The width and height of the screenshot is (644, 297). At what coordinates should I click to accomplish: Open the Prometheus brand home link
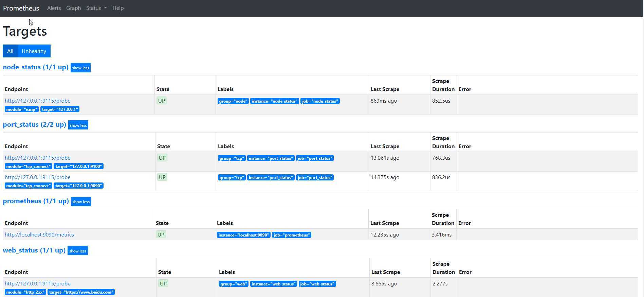click(x=21, y=8)
